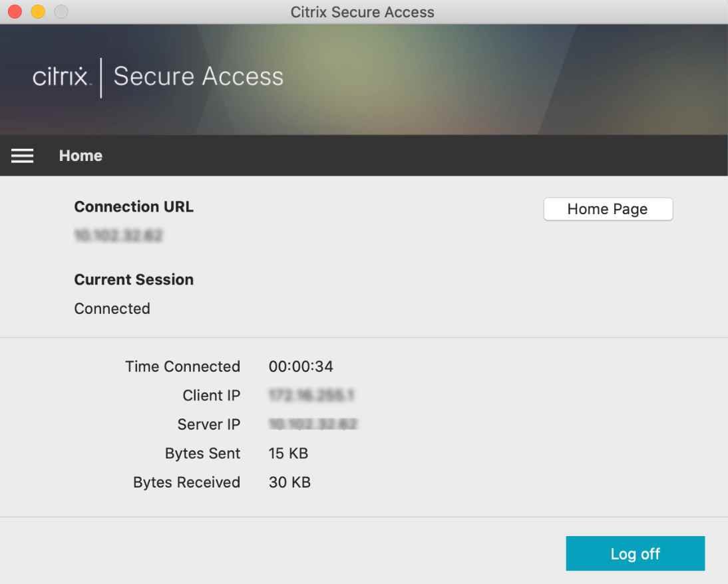Screen dimensions: 728x584
Task: Click the 15 KB value
Action: (288, 453)
